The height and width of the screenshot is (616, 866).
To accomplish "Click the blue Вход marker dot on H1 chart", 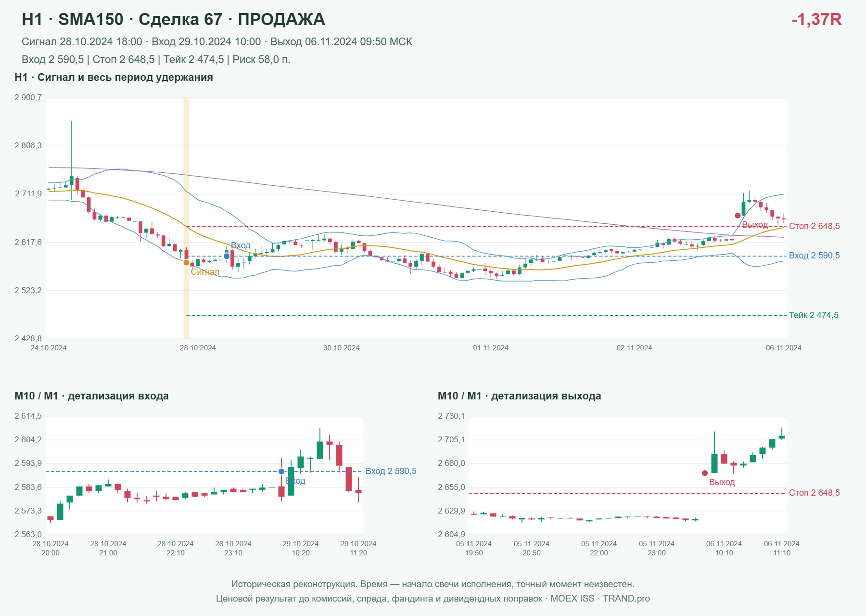I will tap(227, 256).
